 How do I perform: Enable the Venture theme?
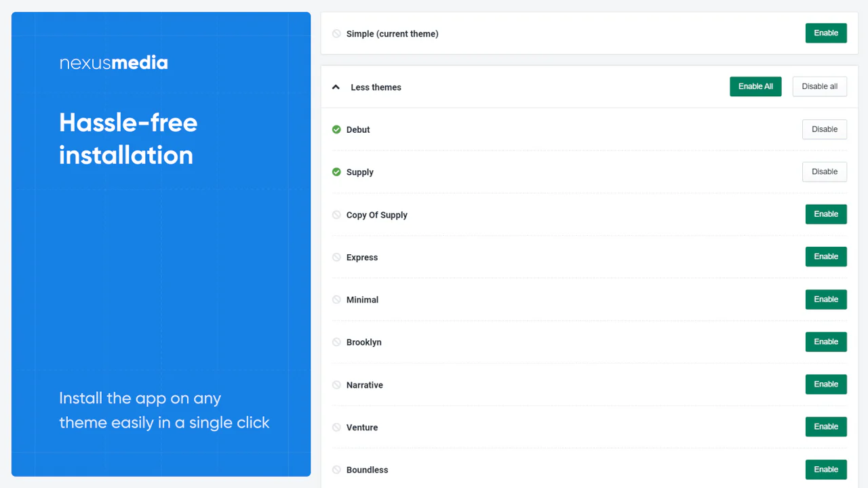pyautogui.click(x=825, y=427)
